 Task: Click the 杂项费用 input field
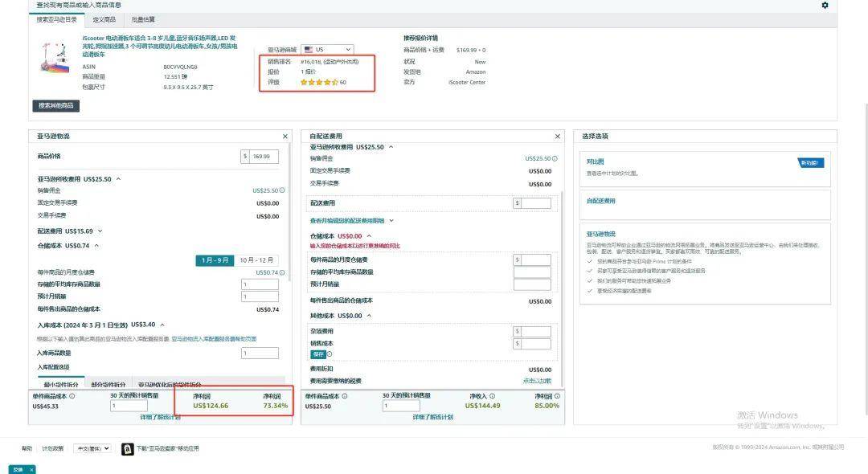[536, 331]
